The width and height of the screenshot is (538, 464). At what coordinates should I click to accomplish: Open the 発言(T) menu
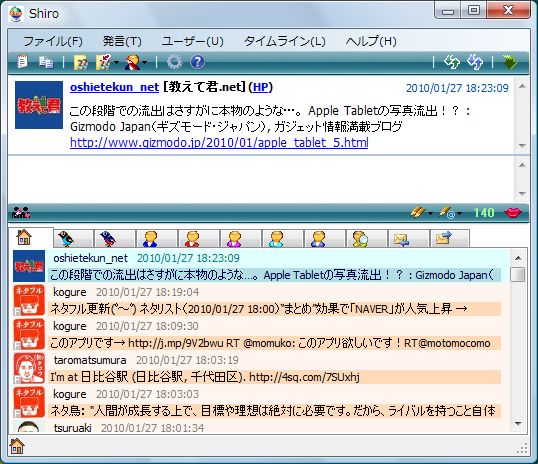click(122, 41)
